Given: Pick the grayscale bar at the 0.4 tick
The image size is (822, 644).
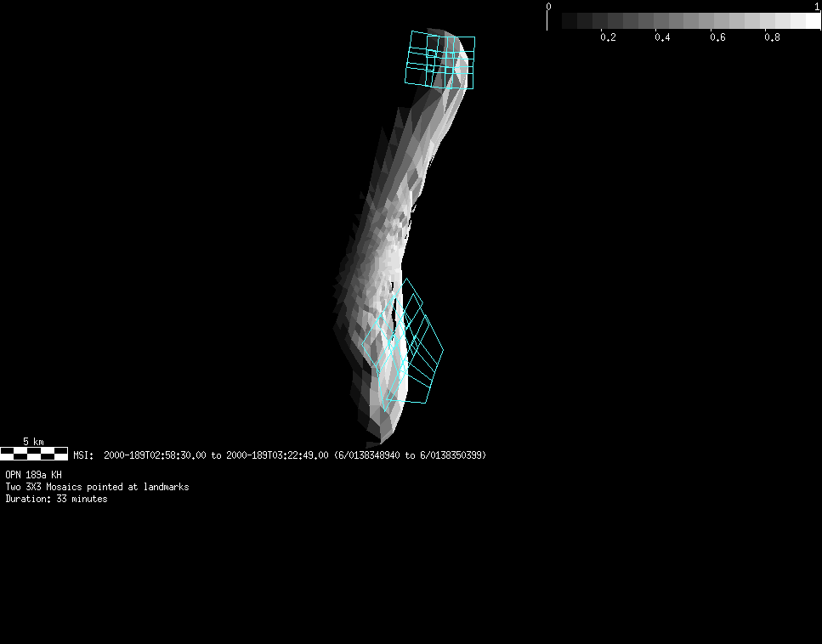Looking at the screenshot, I should 663,21.
